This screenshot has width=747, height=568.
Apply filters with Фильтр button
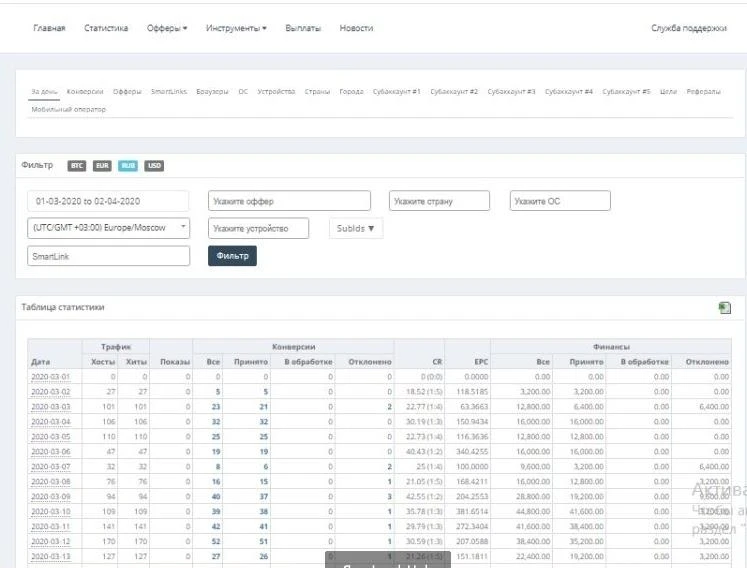point(232,256)
